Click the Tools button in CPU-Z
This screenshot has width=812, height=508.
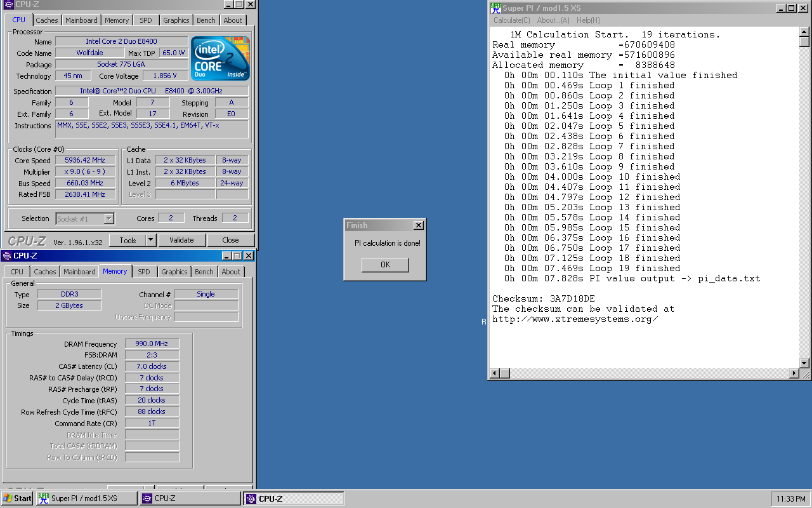[128, 240]
